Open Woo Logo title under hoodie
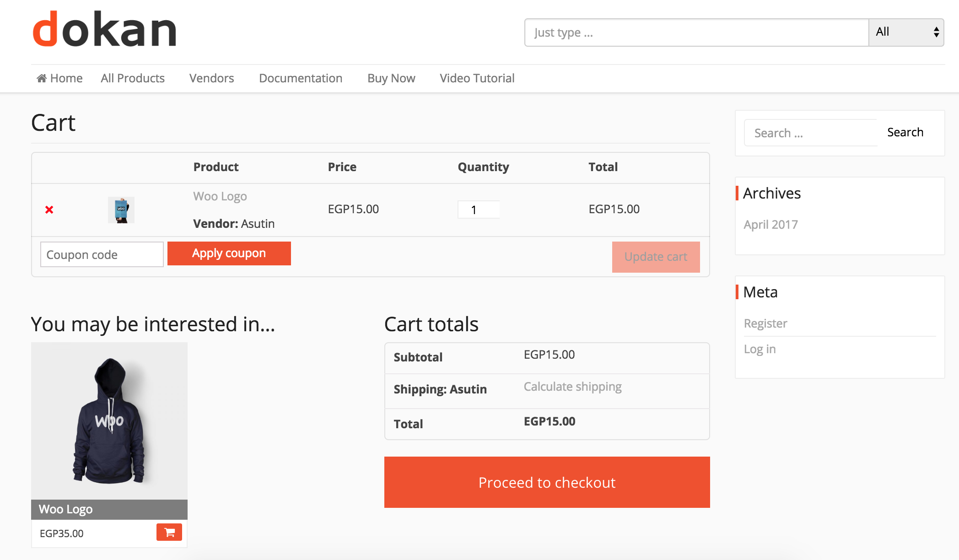Image resolution: width=959 pixels, height=560 pixels. 65,509
